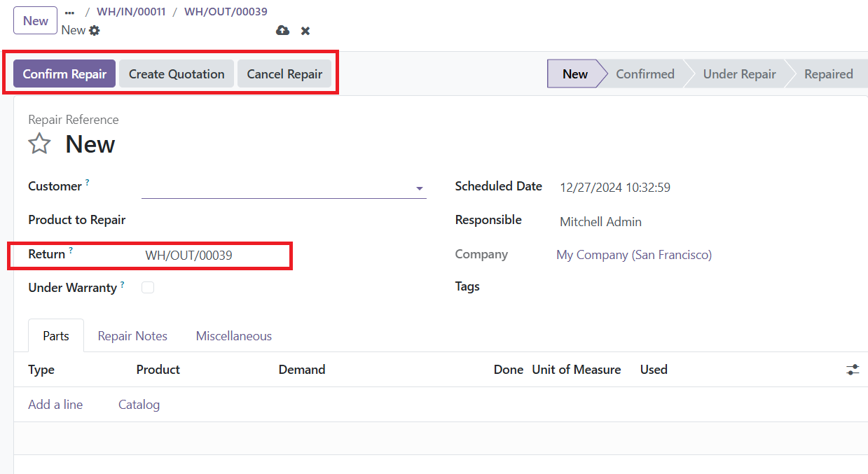Screen dimensions: 868x474
Task: Open the Customer dropdown arrow
Action: 419,188
